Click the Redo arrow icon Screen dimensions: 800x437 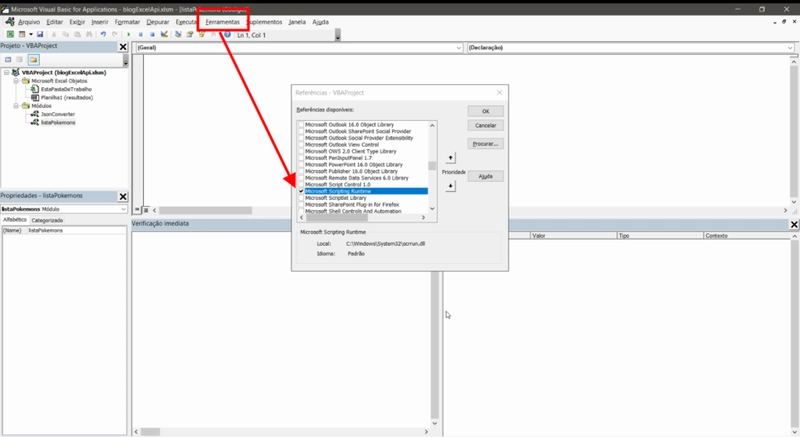[115, 34]
